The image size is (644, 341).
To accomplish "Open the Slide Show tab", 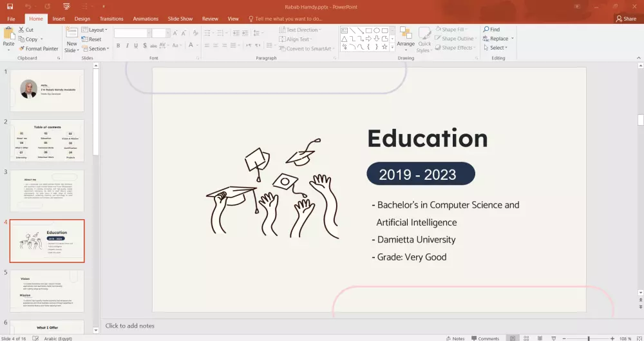I will point(180,19).
